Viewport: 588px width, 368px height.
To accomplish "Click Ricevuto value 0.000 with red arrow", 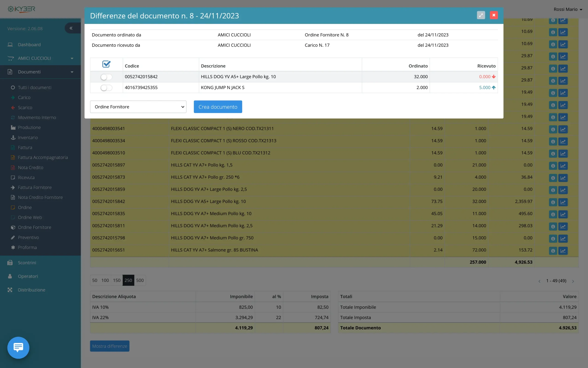I will pyautogui.click(x=487, y=77).
